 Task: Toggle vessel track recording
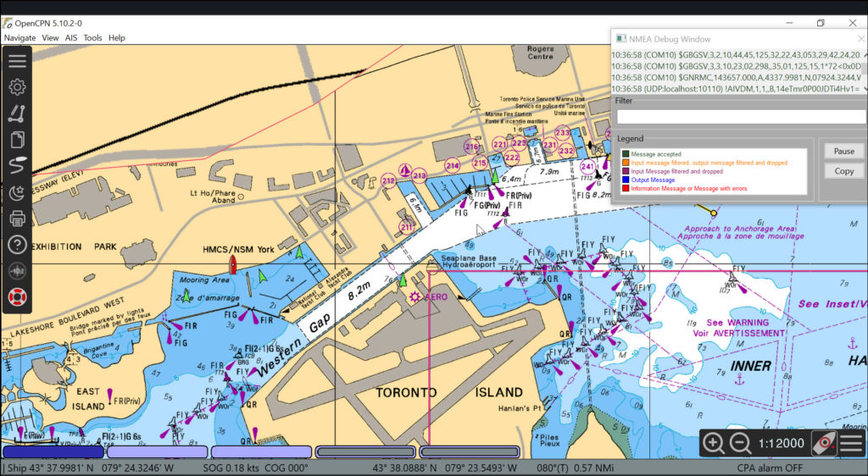(17, 167)
